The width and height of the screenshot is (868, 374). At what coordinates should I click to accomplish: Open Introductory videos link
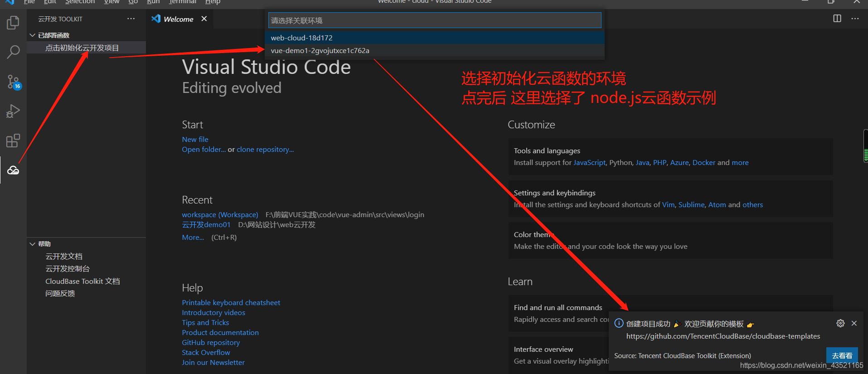click(213, 312)
